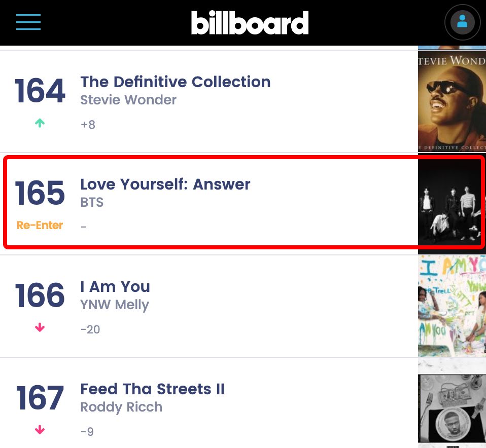Click rank number 164
This screenshot has width=486, height=448.
tap(40, 90)
